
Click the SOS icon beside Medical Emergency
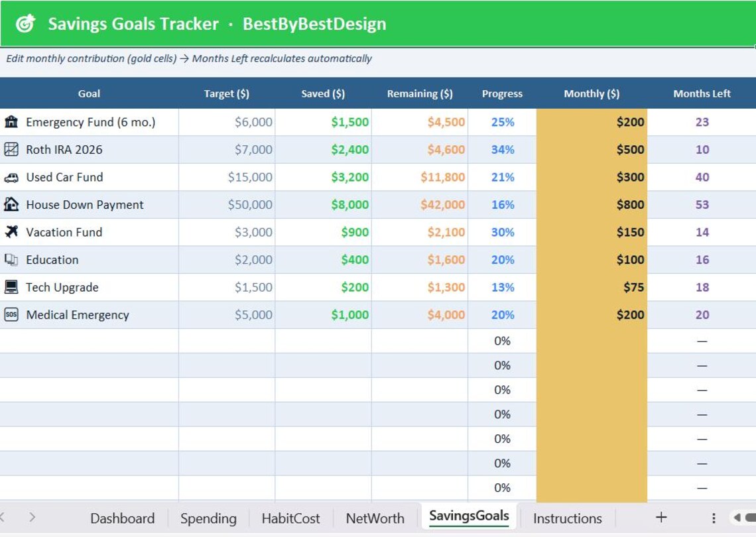point(11,314)
